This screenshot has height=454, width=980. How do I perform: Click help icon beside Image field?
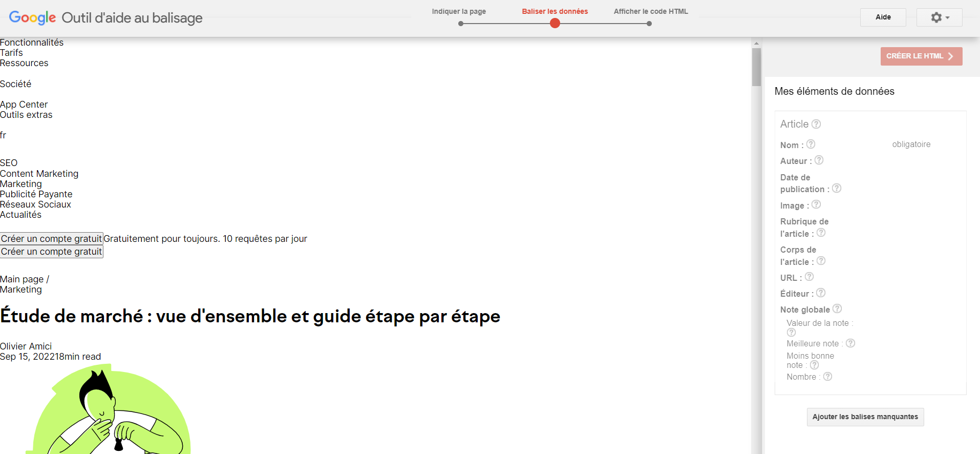816,205
